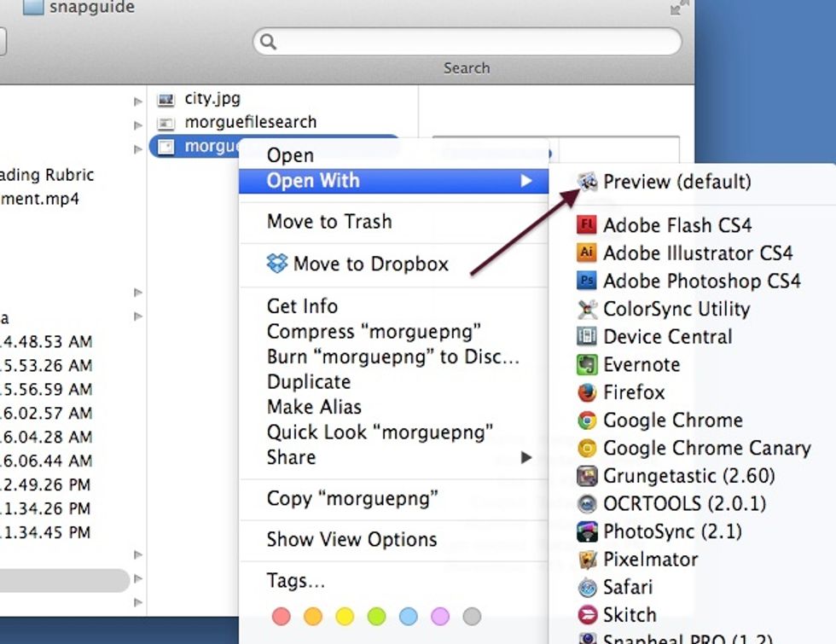The image size is (836, 644).
Task: Click the 5.53.26 AM list entry
Action: click(x=46, y=365)
